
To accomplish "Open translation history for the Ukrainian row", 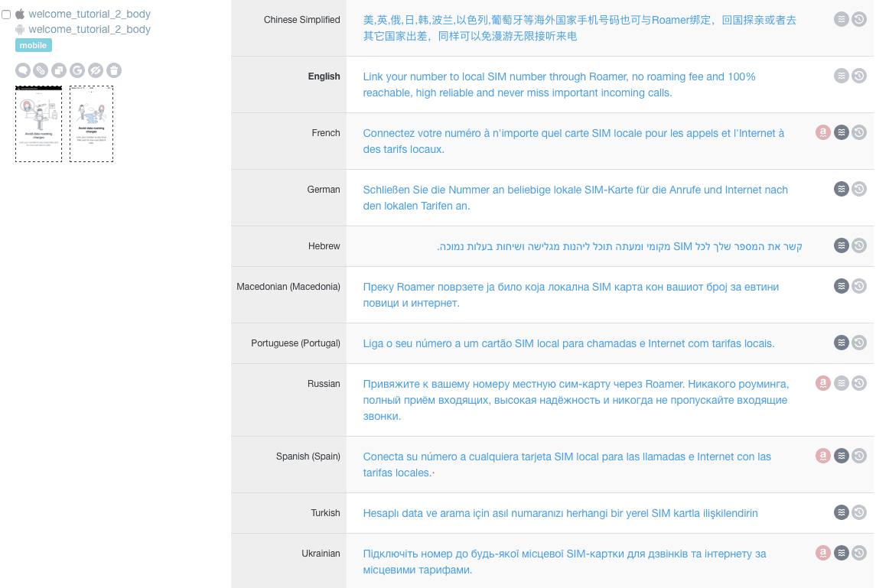I will coord(859,552).
